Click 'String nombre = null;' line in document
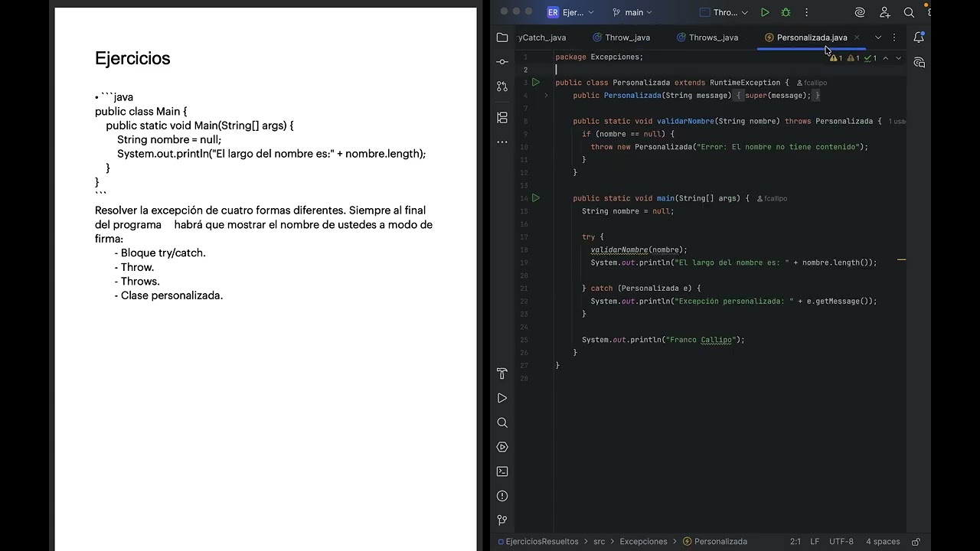Viewport: 980px width, 551px height. (x=169, y=139)
